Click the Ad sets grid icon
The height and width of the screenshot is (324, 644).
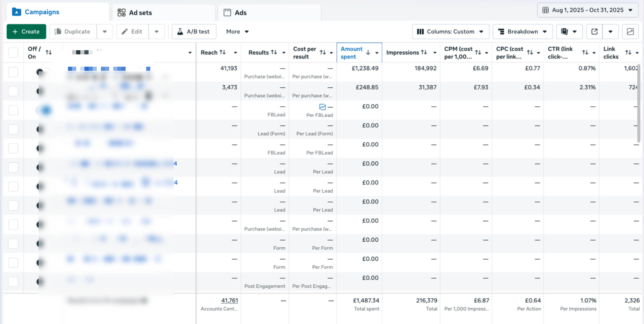tap(121, 13)
